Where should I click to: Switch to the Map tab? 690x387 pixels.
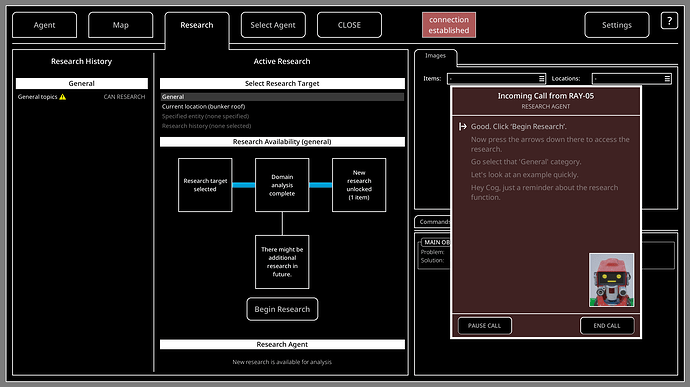121,25
